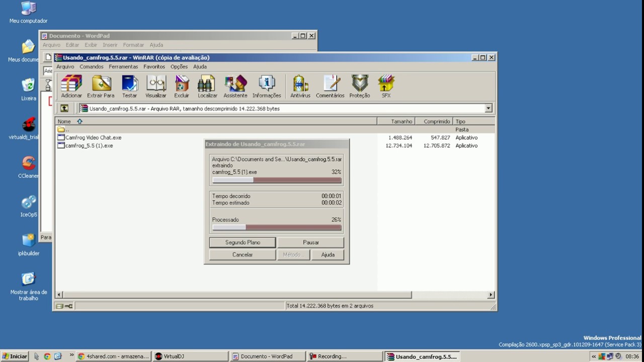Screen dimensions: 644x362
Task: Switch to Recording taskbar button
Action: [x=344, y=356]
